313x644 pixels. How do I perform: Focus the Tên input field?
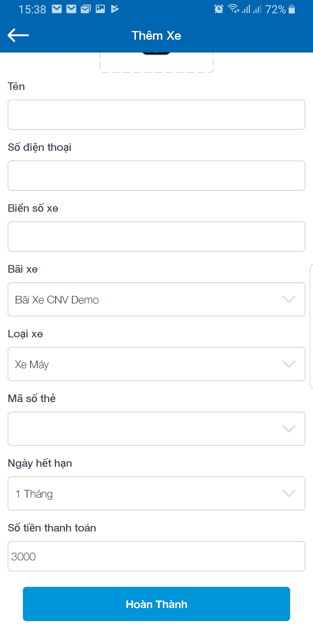coord(156,115)
